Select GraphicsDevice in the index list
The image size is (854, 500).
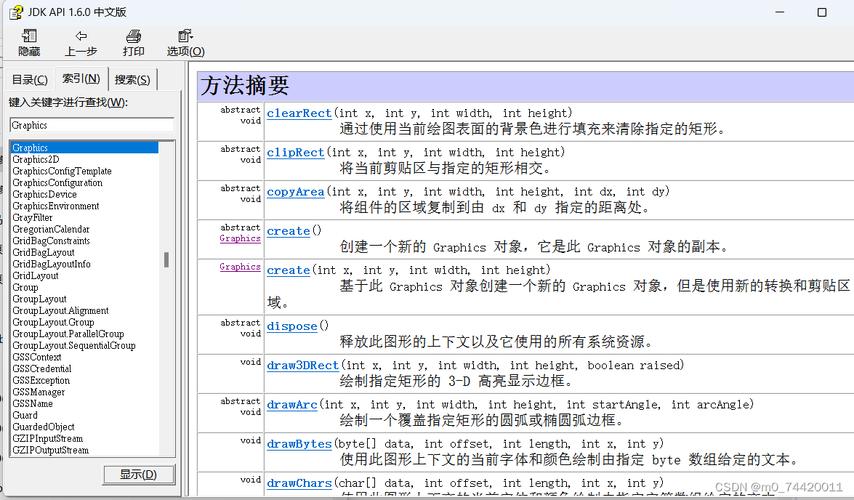click(44, 194)
